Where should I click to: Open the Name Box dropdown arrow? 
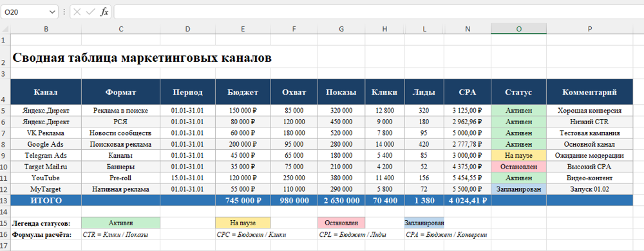pyautogui.click(x=52, y=12)
